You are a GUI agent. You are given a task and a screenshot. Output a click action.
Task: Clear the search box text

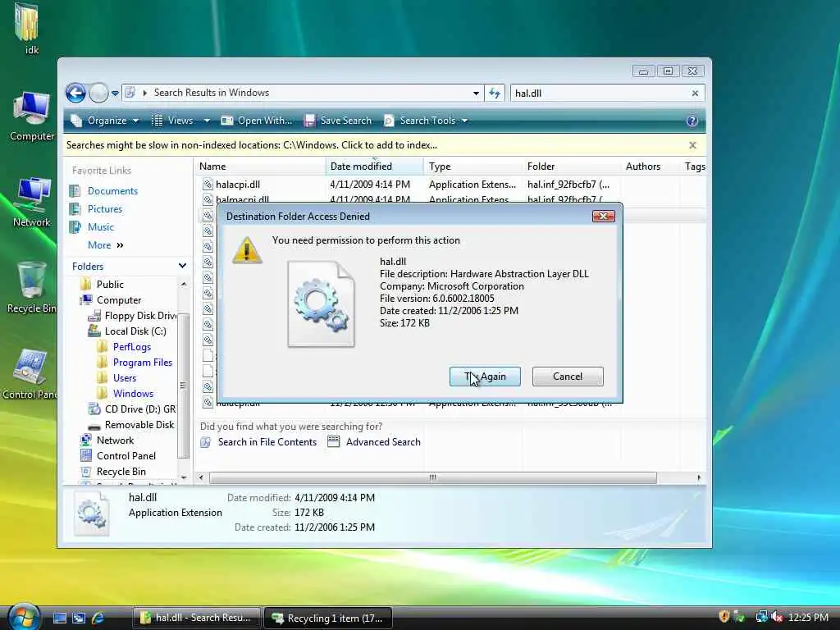tap(695, 94)
